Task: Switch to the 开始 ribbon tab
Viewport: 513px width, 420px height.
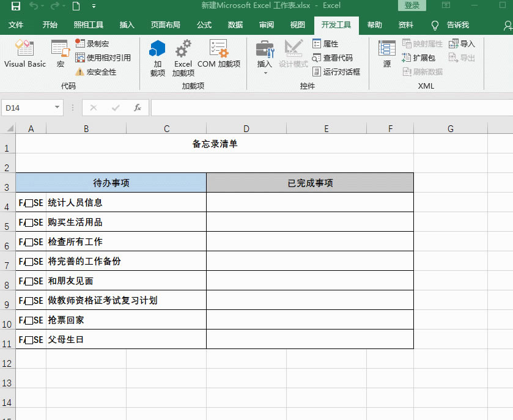Action: (51, 25)
